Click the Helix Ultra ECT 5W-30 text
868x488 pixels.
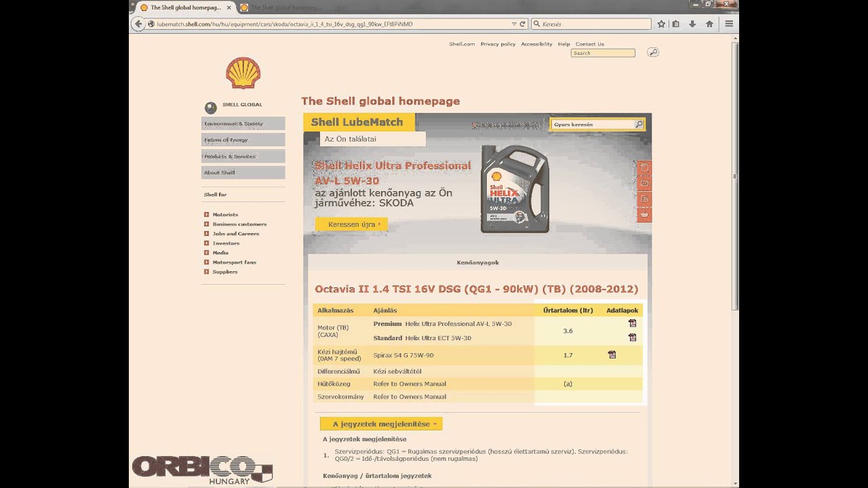(438, 338)
